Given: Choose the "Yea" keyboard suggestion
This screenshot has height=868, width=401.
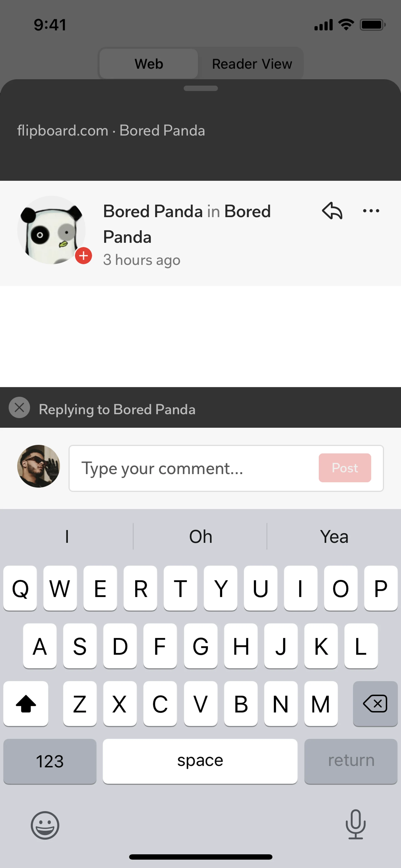Looking at the screenshot, I should click(334, 536).
